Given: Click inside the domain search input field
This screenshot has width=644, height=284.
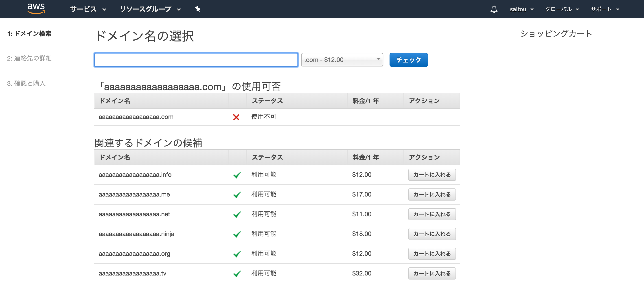Looking at the screenshot, I should 196,59.
